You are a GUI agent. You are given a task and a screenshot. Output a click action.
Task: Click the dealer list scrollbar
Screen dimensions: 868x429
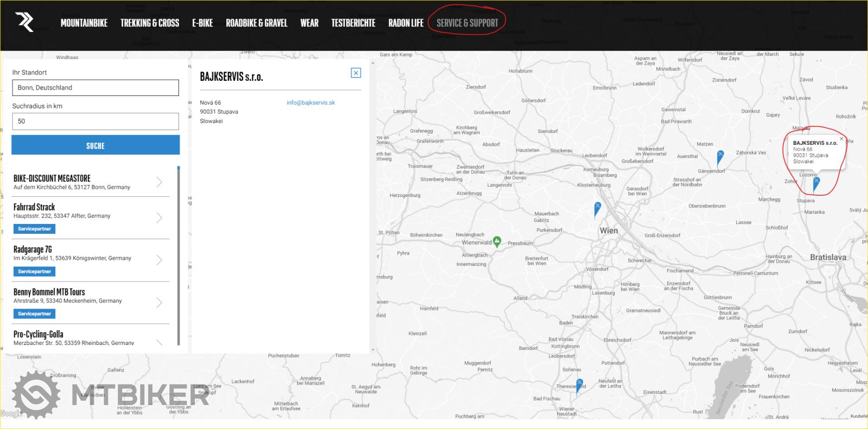(x=178, y=255)
